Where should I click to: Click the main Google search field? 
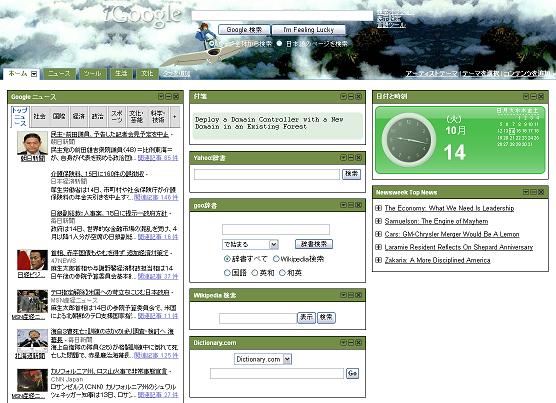pos(282,16)
